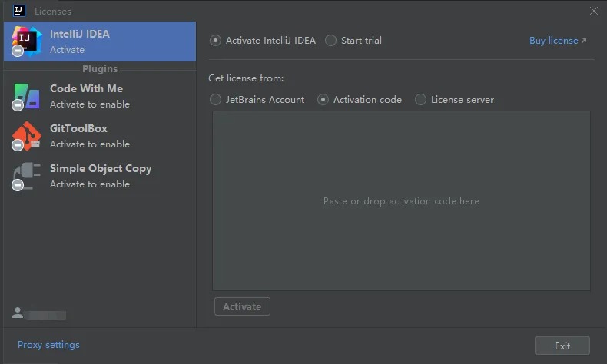
Task: Click the GitToolBox plugin icon
Action: click(25, 136)
